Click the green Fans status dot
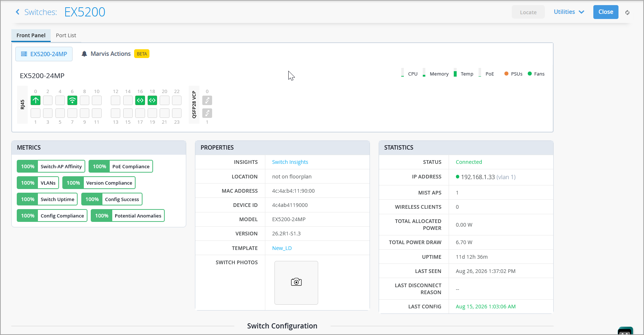The image size is (644, 335). click(530, 74)
